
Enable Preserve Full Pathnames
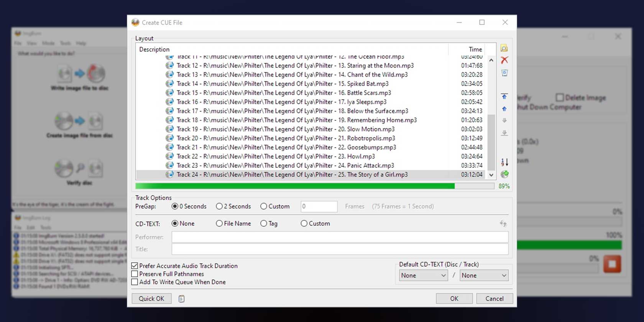pos(135,274)
